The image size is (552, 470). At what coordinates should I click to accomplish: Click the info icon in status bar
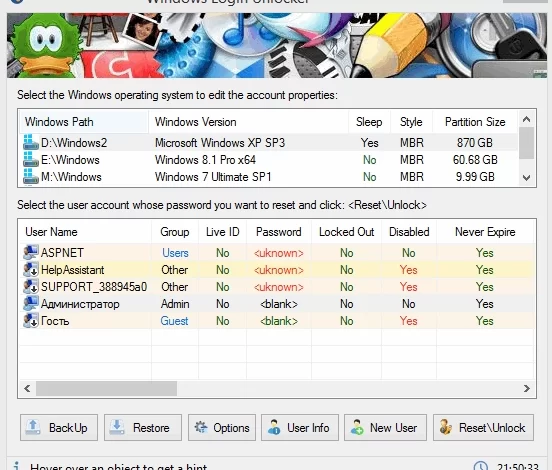(17, 465)
